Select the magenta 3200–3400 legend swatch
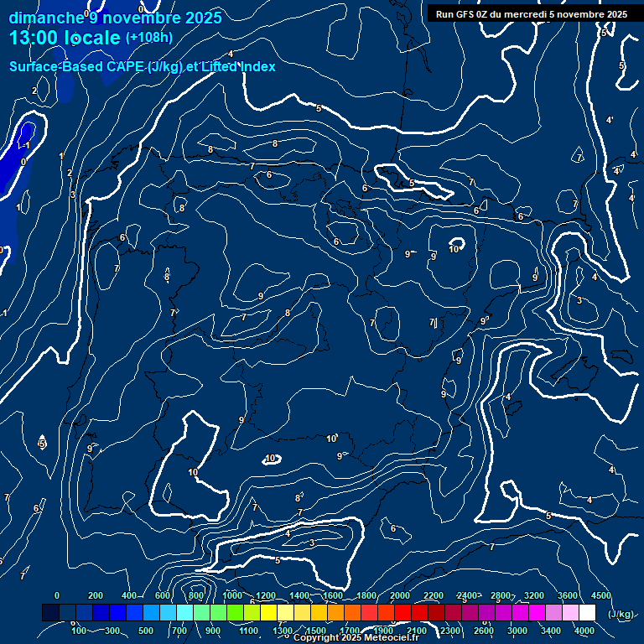This screenshot has width=644, height=644. (x=538, y=612)
